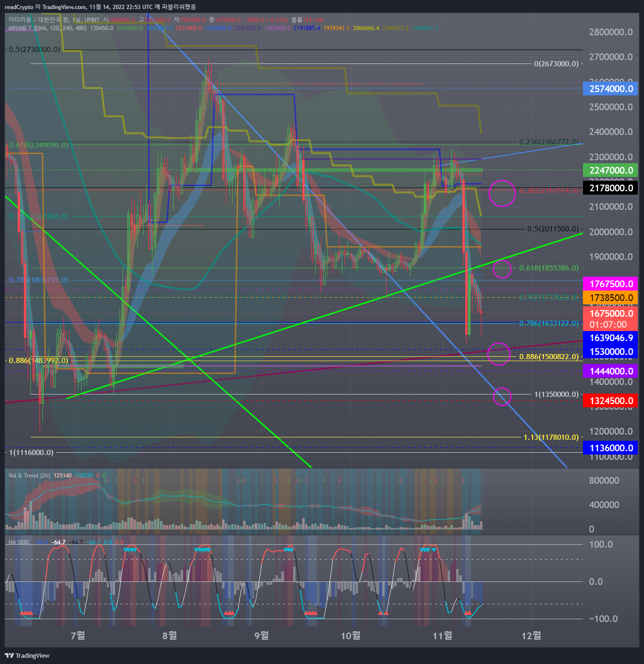Image resolution: width=644 pixels, height=664 pixels.
Task: Select the magenta circle near the 0.382 level
Action: pyautogui.click(x=502, y=193)
